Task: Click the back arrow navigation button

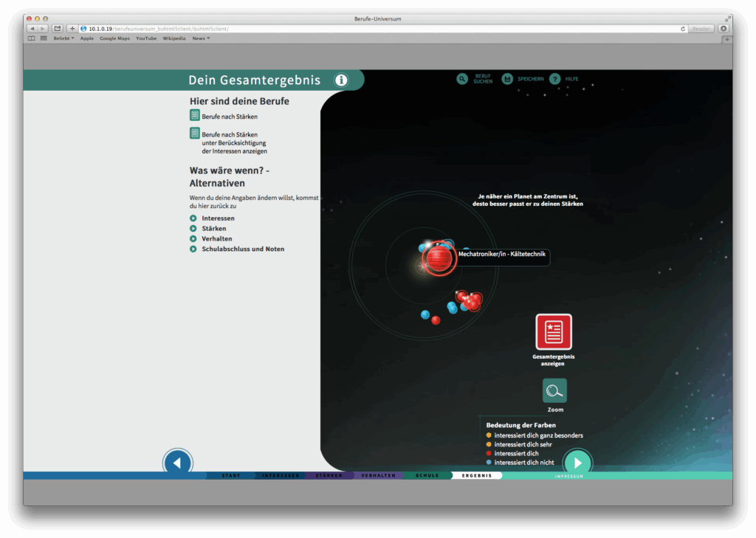Action: (177, 463)
